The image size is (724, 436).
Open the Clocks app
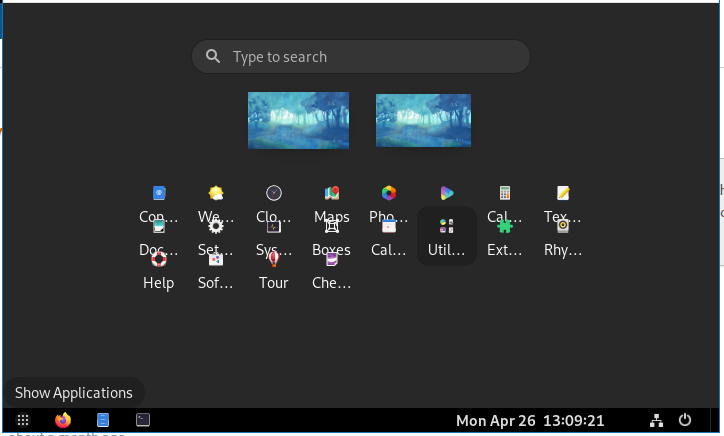coord(274,193)
